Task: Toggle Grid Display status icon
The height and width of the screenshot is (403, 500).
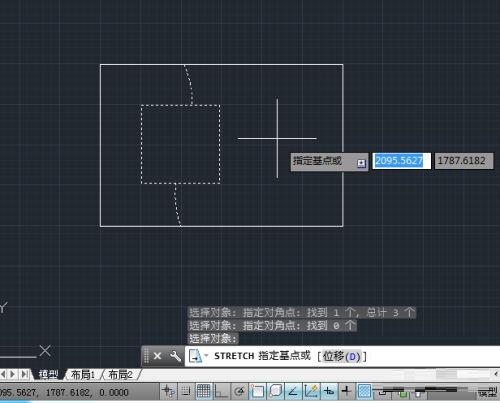Action: click(204, 391)
